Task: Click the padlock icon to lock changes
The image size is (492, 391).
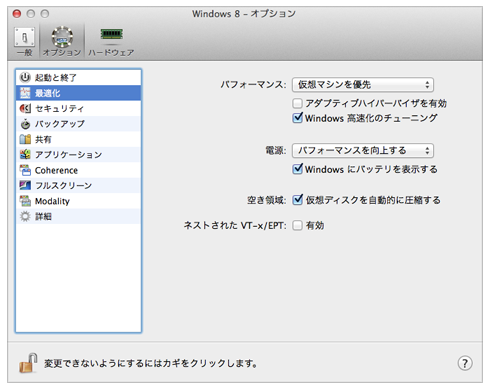Action: pyautogui.click(x=28, y=363)
